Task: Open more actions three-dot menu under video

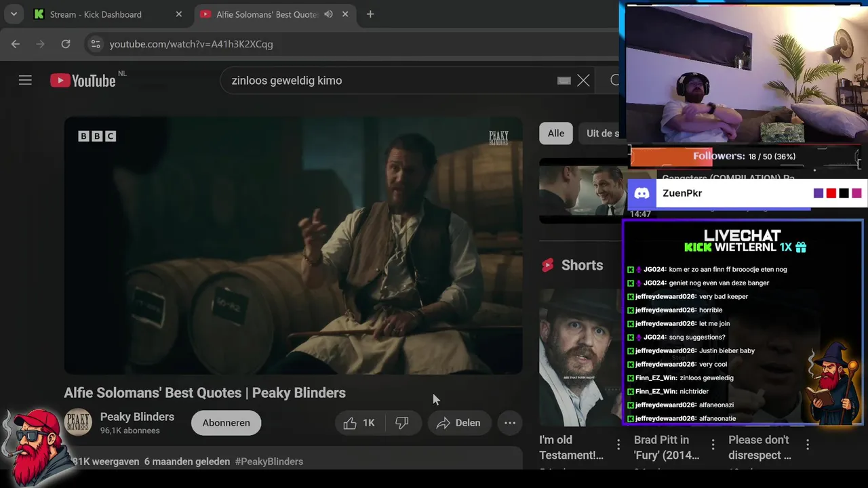Action: pyautogui.click(x=510, y=423)
